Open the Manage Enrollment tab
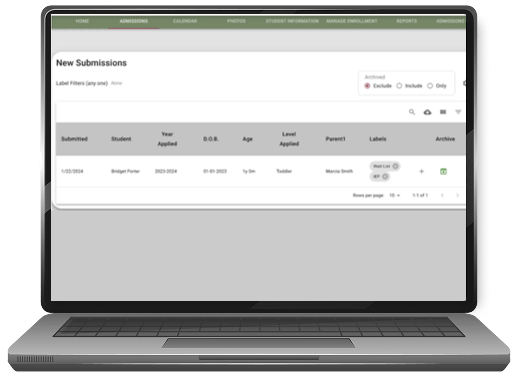Screen dimensions: 518x377 click(x=352, y=21)
